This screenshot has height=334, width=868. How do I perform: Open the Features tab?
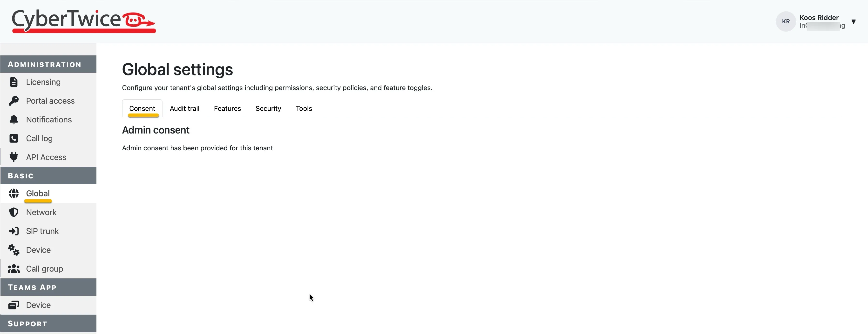[227, 108]
